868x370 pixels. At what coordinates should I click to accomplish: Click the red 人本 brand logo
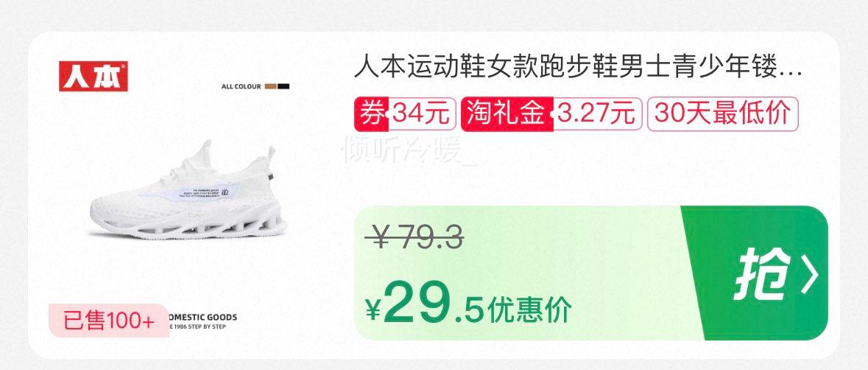click(x=93, y=76)
